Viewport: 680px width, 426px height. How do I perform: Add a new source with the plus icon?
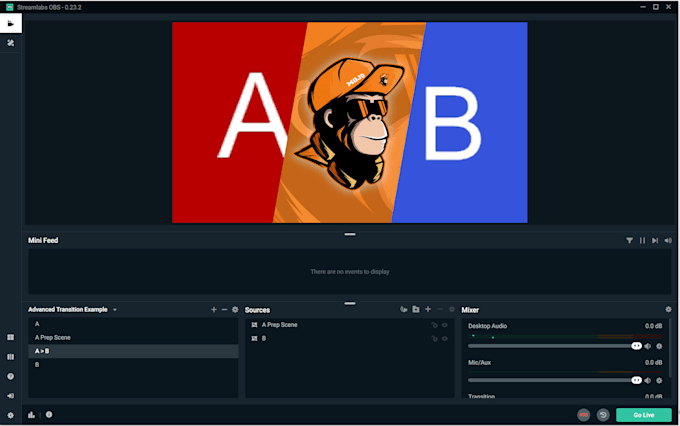tap(428, 309)
